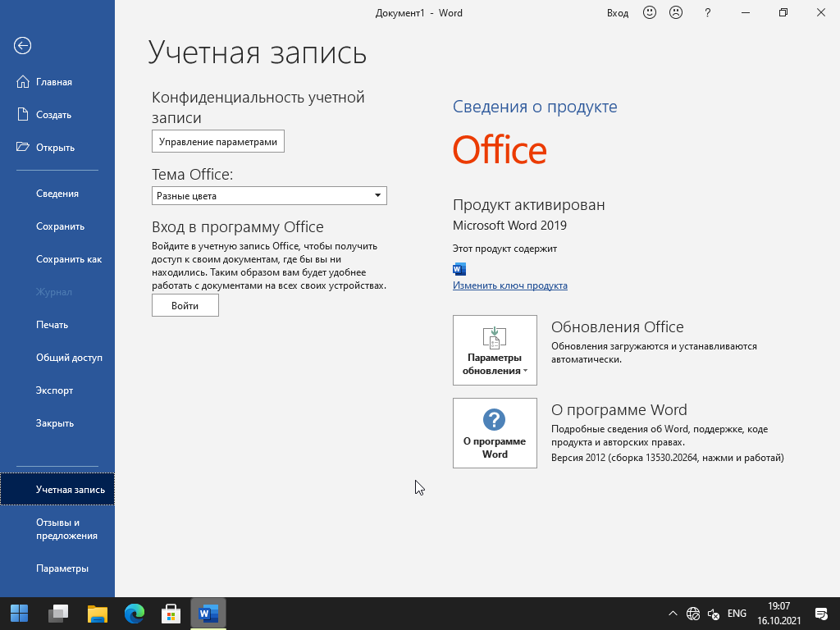Click Изменить ключ продукта link

pos(510,285)
